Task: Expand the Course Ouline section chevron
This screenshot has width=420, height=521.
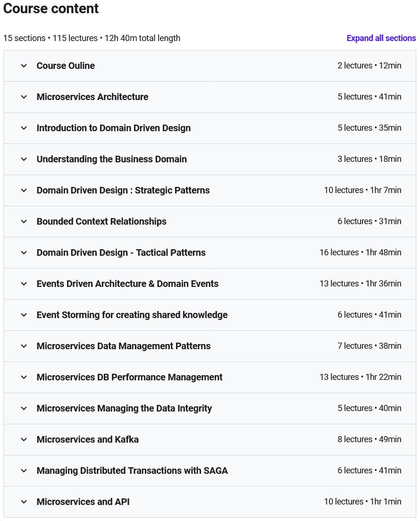Action: coord(24,66)
